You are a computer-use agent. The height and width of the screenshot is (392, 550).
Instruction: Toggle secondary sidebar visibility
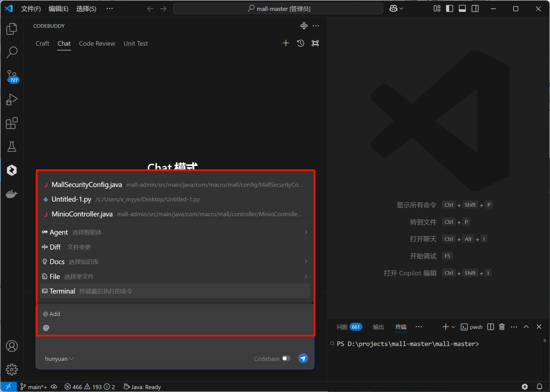tap(475, 9)
